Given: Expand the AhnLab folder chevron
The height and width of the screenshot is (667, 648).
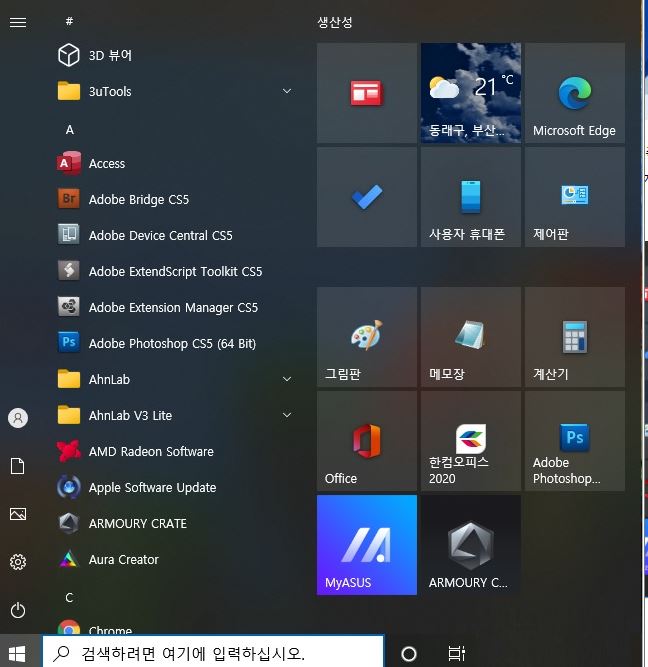Looking at the screenshot, I should (287, 379).
